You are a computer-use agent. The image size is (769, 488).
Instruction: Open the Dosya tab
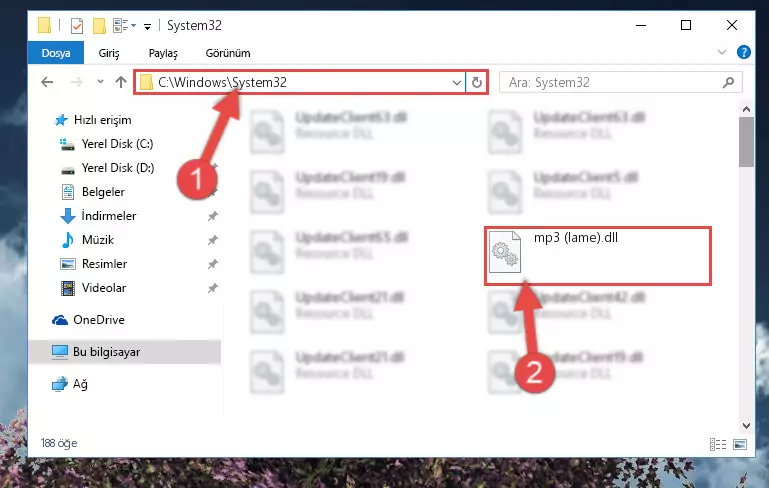(x=56, y=53)
